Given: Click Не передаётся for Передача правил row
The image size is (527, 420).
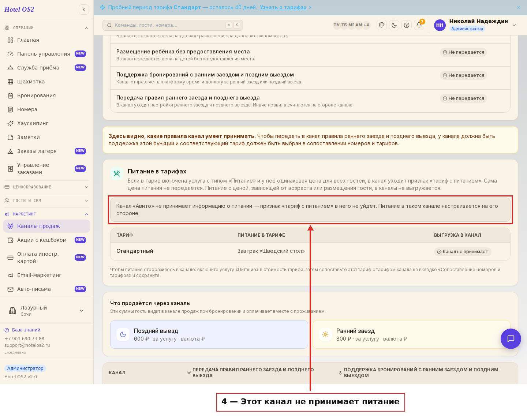Looking at the screenshot, I should [x=463, y=98].
